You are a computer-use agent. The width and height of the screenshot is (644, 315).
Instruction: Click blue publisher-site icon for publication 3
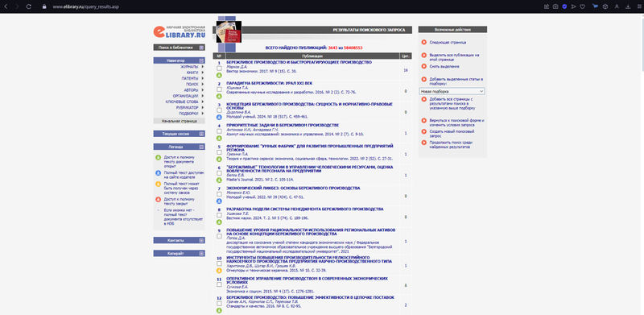(x=219, y=117)
